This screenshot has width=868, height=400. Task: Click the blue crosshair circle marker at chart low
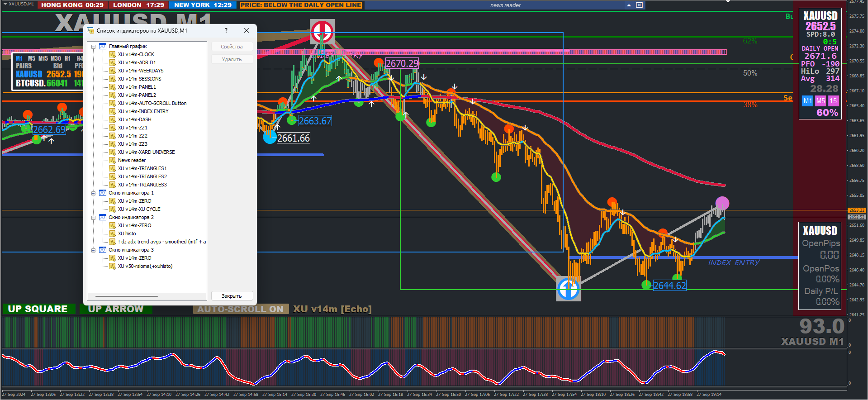pyautogui.click(x=568, y=289)
